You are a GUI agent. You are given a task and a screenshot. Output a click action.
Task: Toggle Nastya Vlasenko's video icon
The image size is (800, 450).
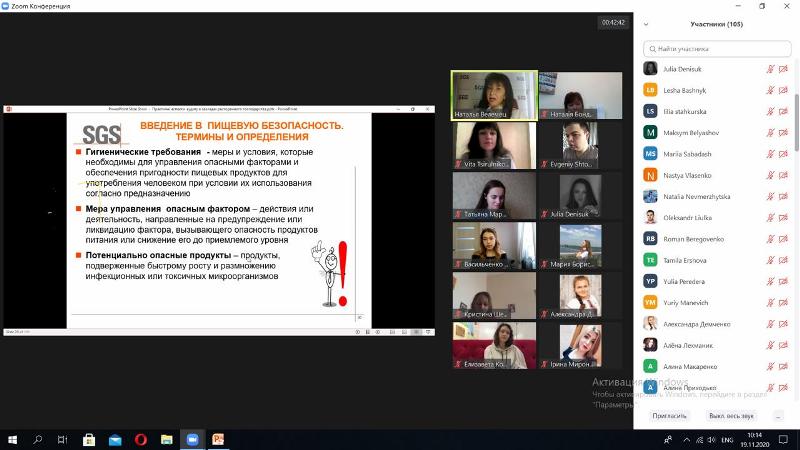[783, 175]
